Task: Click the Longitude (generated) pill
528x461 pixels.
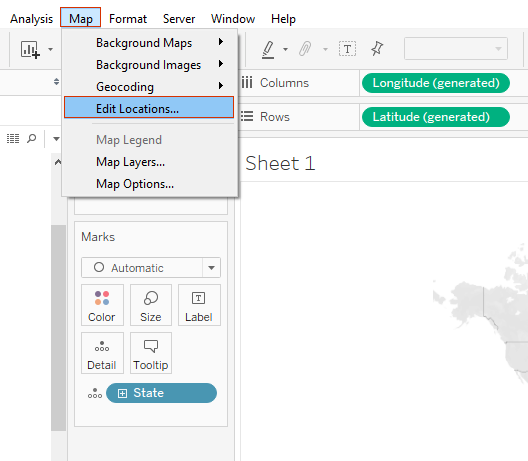Action: [436, 83]
